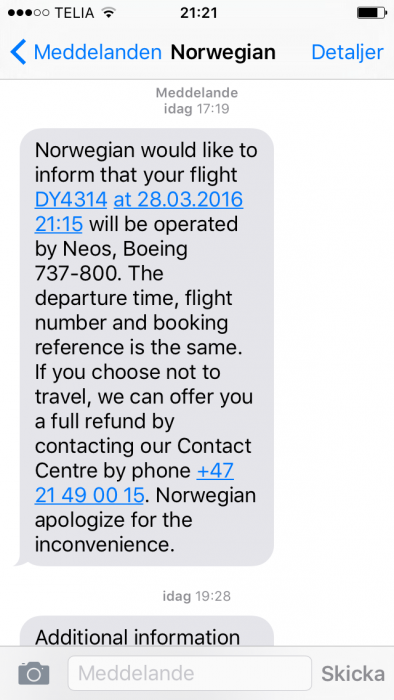Tap the blue back chevron arrow
This screenshot has width=394, height=700.
18,52
